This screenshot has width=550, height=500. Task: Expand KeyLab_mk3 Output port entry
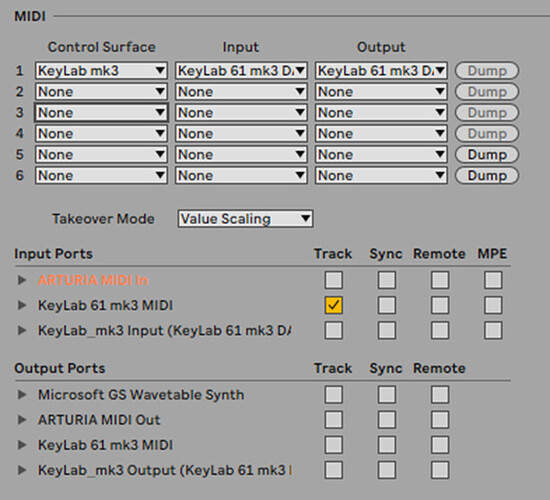click(x=22, y=470)
